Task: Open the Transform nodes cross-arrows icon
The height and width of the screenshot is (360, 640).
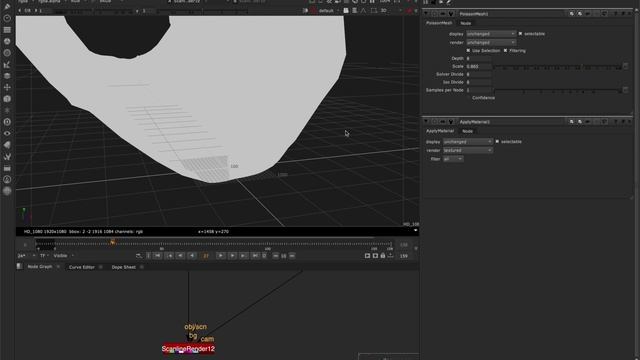Action: tap(7, 87)
